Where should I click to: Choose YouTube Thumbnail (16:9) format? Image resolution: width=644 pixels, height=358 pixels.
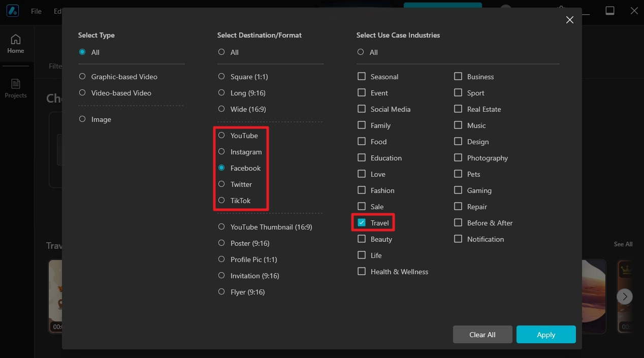221,227
